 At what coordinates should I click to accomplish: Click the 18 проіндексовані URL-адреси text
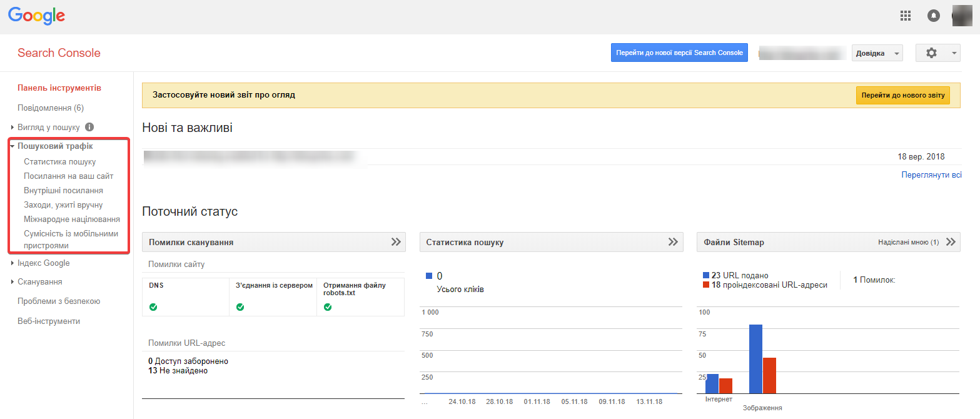tap(769, 285)
